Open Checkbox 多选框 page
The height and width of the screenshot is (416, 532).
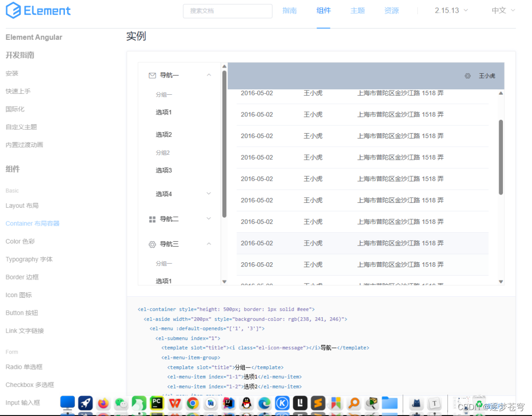pos(30,385)
